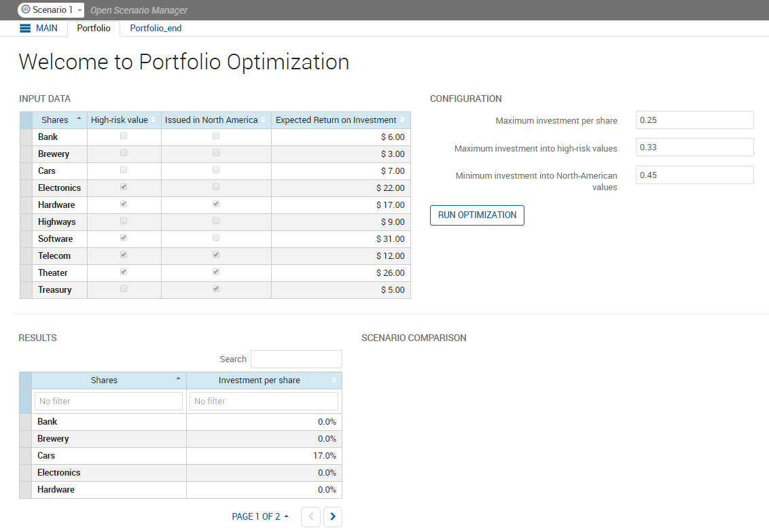This screenshot has height=532, width=769.
Task: Click the Scenario 1 chart icon
Action: [x=26, y=10]
